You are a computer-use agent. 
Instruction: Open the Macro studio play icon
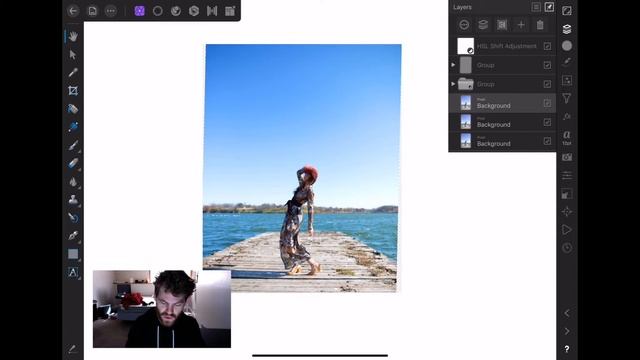(x=567, y=230)
